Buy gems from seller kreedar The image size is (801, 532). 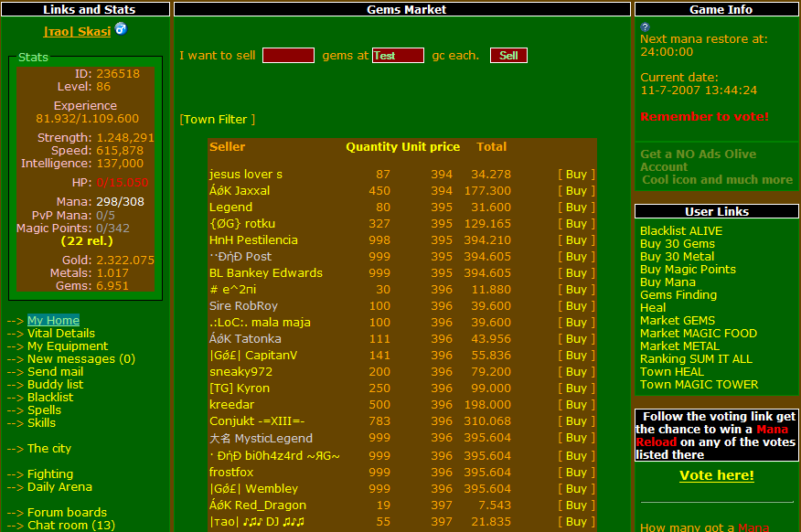click(x=576, y=405)
